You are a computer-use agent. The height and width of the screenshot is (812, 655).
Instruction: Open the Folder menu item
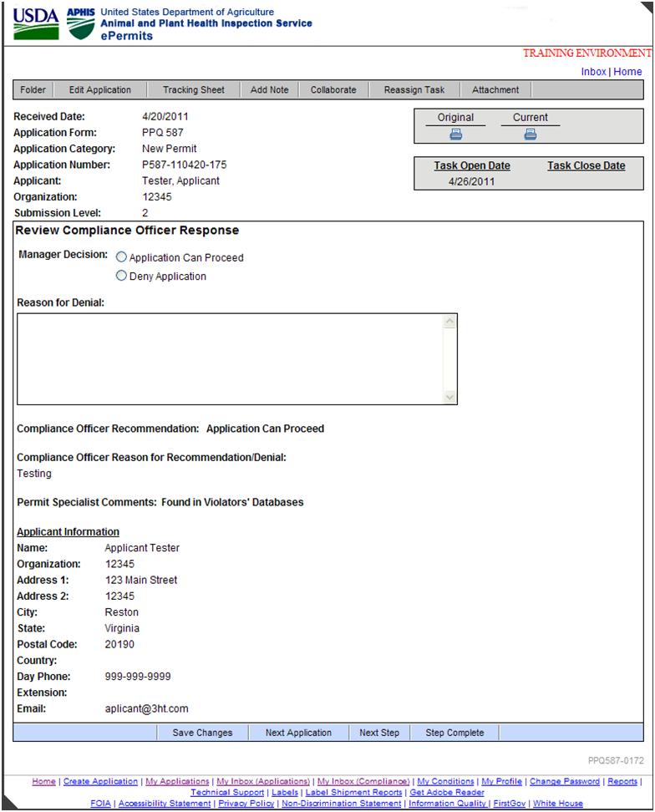pyautogui.click(x=33, y=89)
